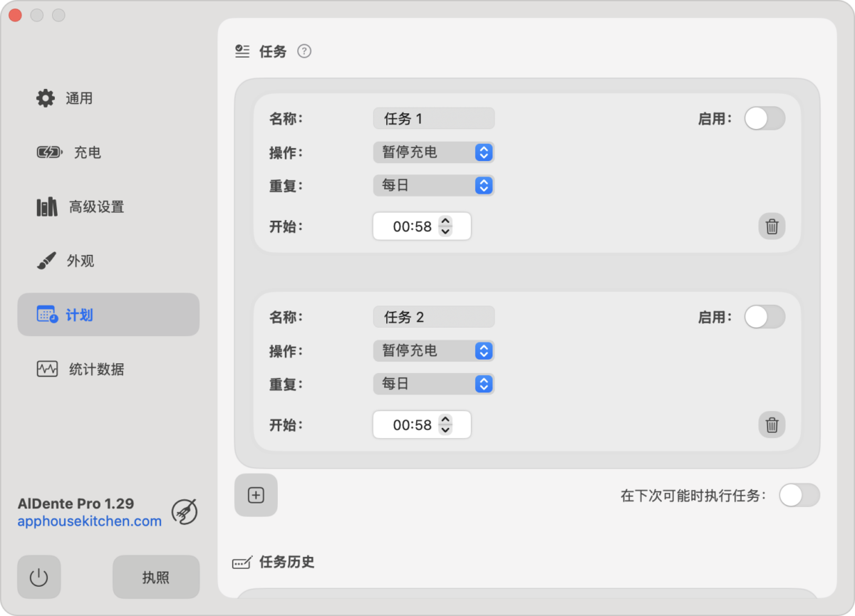Add a new task with the plus button
Screen dimensions: 855x616
point(256,495)
